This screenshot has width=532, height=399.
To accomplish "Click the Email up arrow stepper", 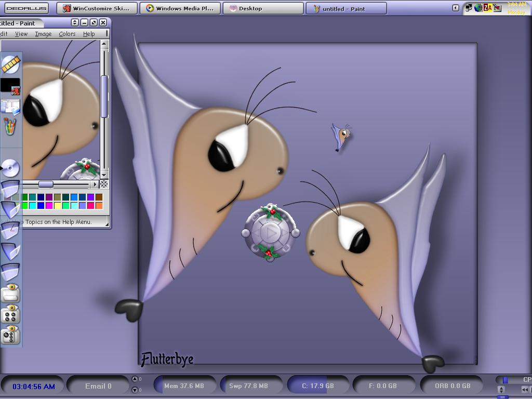I will click(135, 379).
